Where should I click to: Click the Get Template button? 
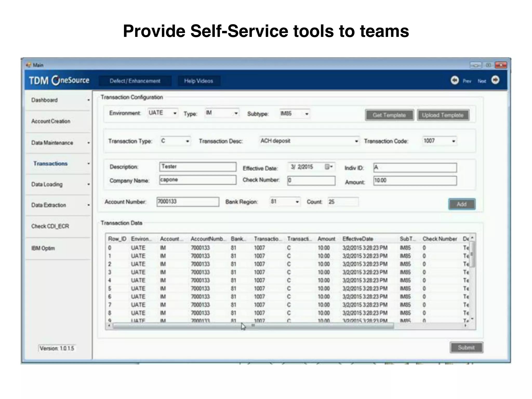[389, 115]
